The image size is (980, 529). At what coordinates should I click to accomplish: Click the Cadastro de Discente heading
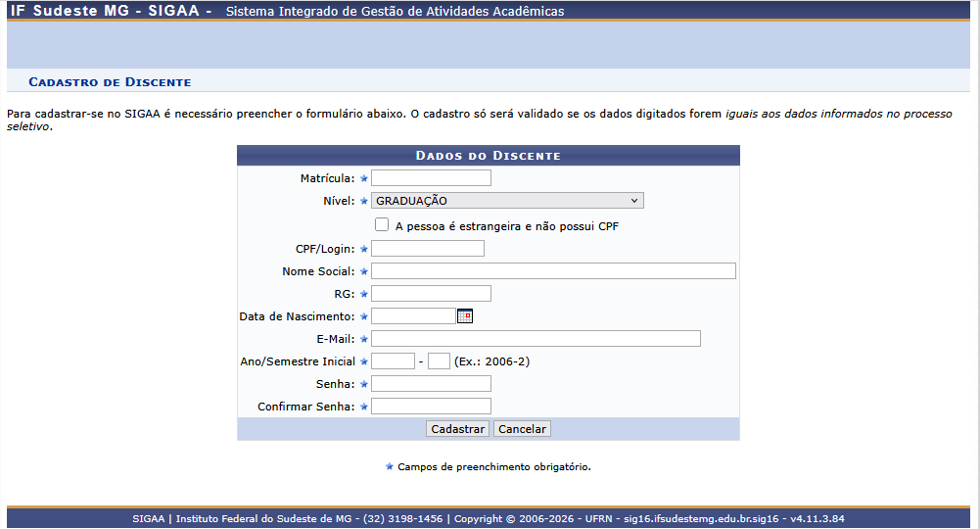click(x=110, y=82)
